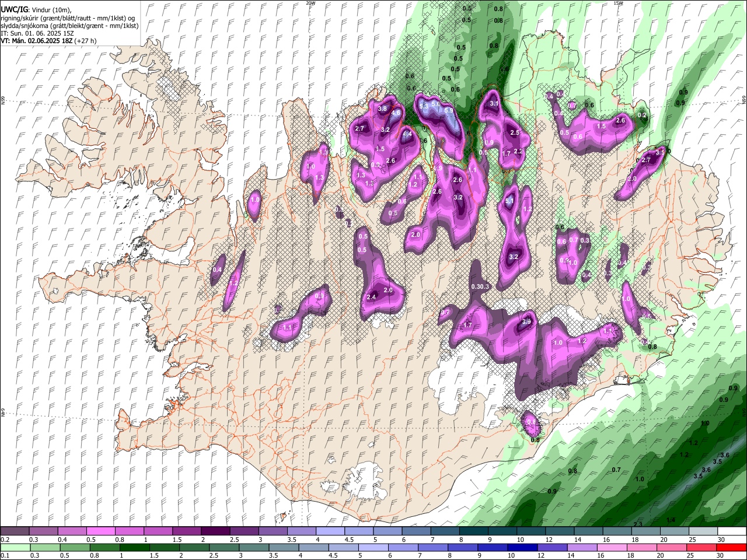
Task: Click the 0.2 label of the snow legend
Action: point(5,540)
